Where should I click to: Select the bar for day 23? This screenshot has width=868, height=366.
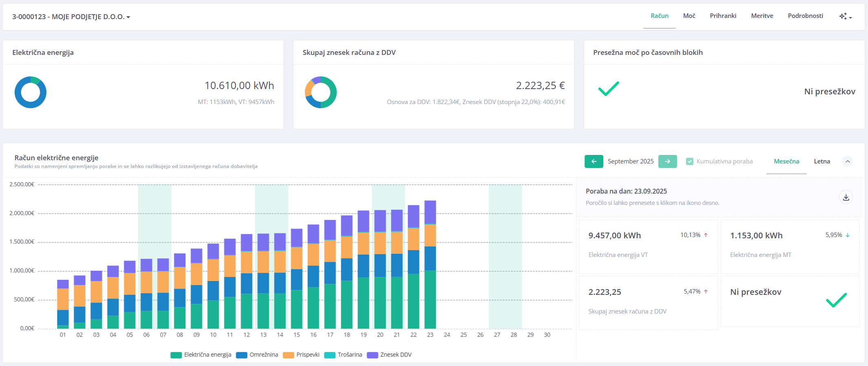(430, 264)
